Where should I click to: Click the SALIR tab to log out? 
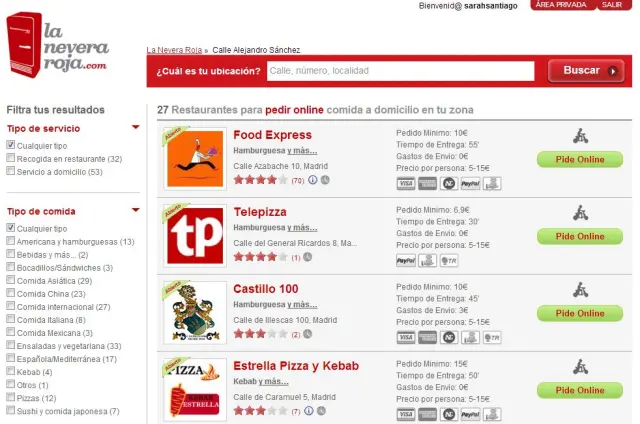point(613,5)
